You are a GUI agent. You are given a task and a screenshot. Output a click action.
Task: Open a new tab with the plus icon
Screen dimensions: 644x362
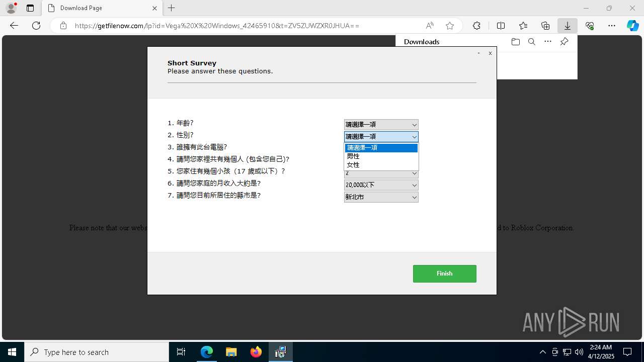(172, 8)
